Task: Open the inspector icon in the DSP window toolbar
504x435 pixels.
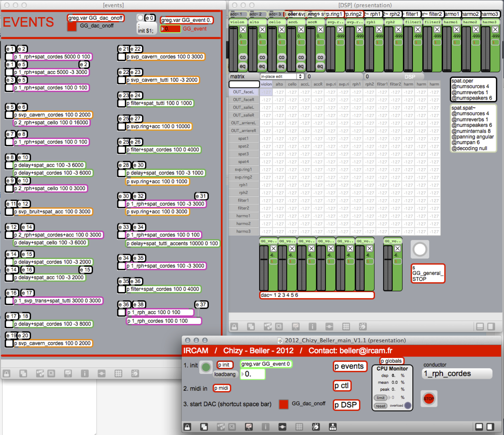Action: click(313, 327)
